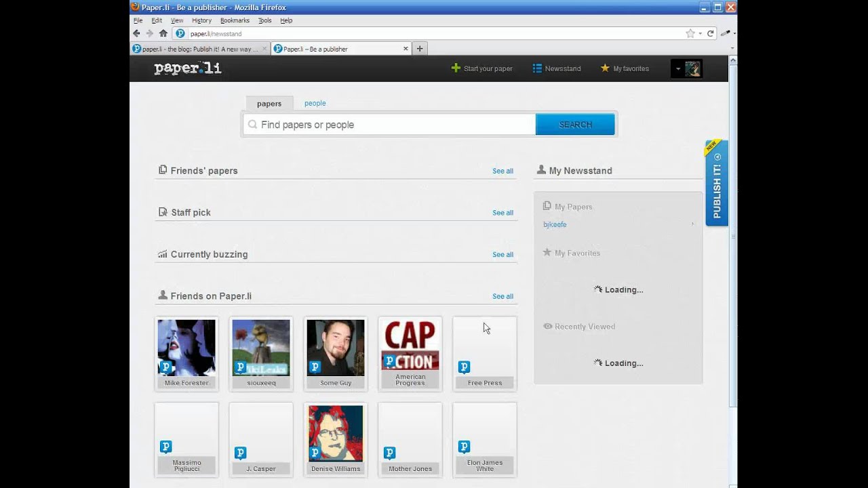The image size is (868, 488).
Task: See all Staff pick papers
Action: coord(502,213)
